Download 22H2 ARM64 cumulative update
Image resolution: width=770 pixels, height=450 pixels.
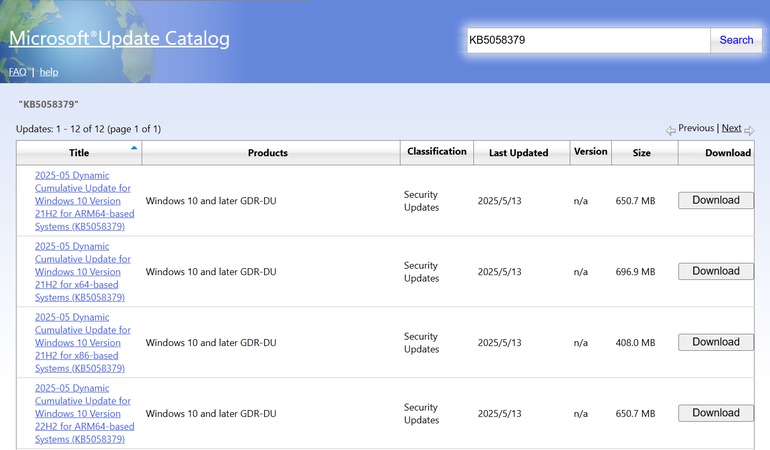[715, 413]
